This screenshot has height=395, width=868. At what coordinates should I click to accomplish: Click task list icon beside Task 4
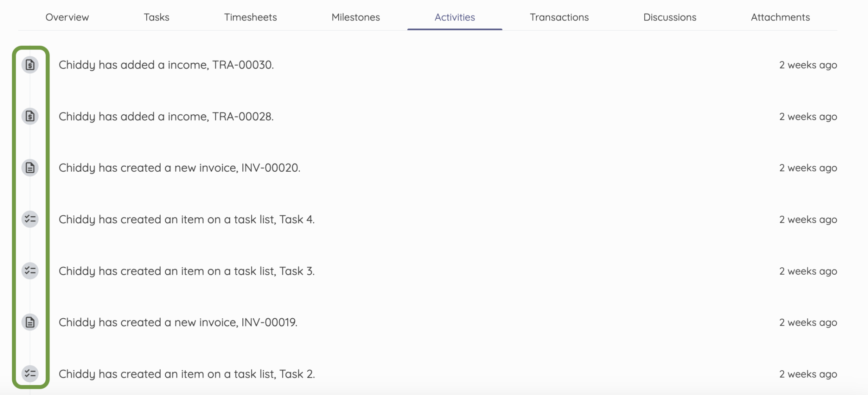point(30,219)
